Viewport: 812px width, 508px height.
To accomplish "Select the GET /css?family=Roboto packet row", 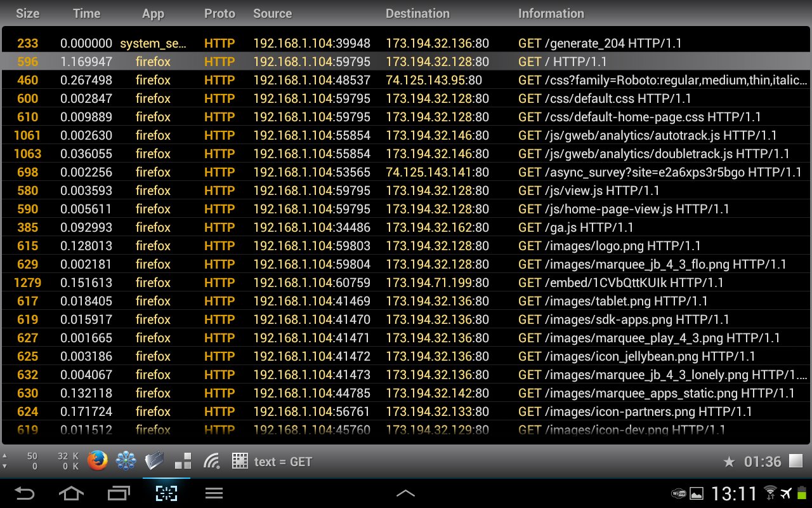I will (406, 80).
